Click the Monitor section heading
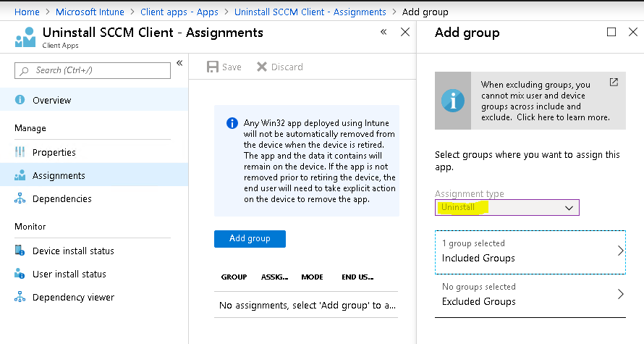Image resolution: width=644 pixels, height=344 pixels. point(30,227)
